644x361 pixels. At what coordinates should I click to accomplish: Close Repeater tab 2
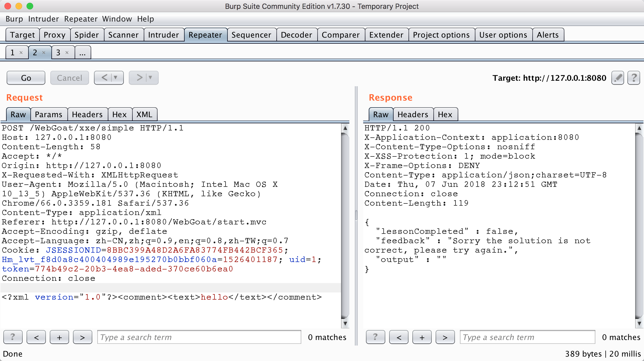tap(44, 53)
